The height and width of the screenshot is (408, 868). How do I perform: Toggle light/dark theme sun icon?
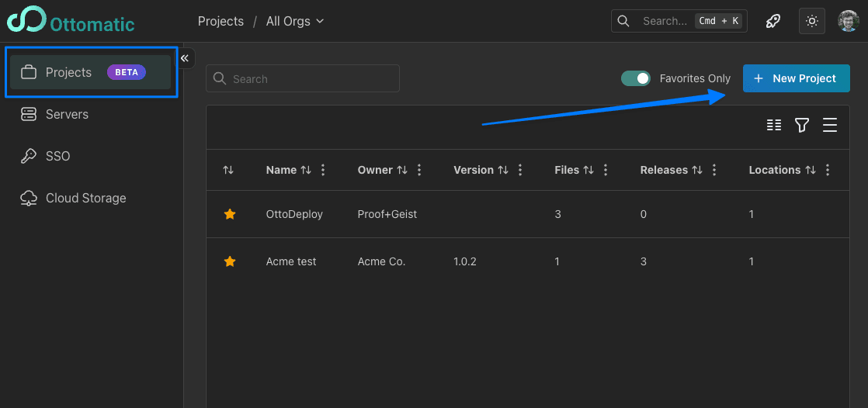(x=812, y=21)
